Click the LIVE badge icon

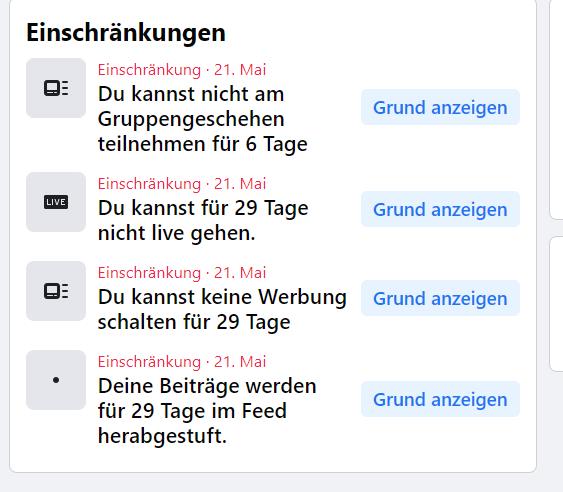[56, 202]
